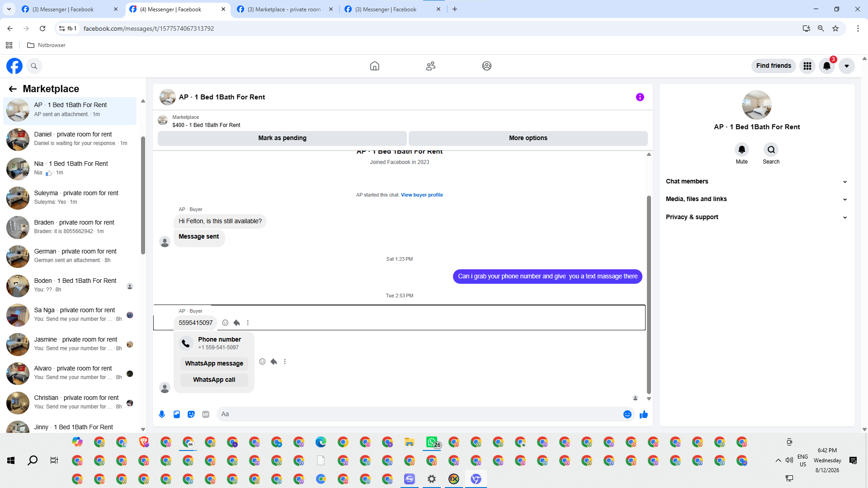
Task: Open more options for 5595415097 message
Action: tap(248, 323)
